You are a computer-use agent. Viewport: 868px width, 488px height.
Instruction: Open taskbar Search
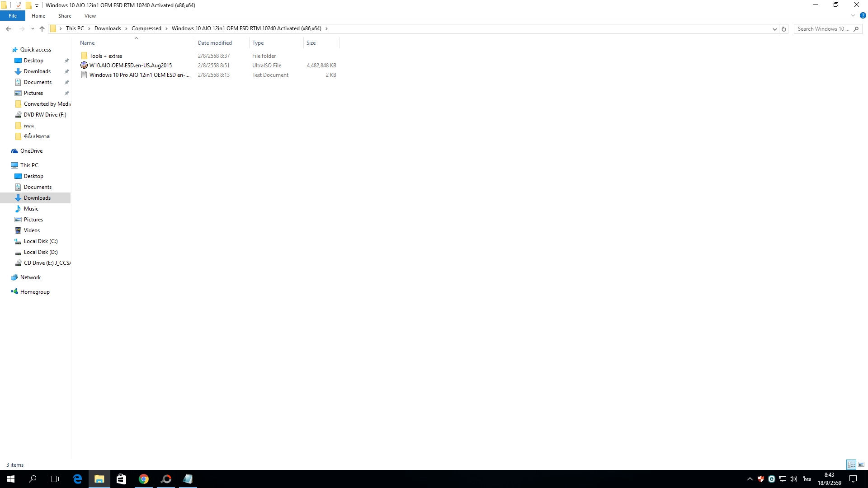point(33,479)
